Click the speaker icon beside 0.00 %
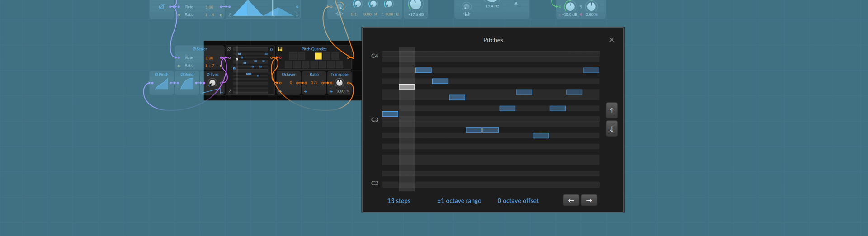Screen dimensions: 868x236 point(581,14)
